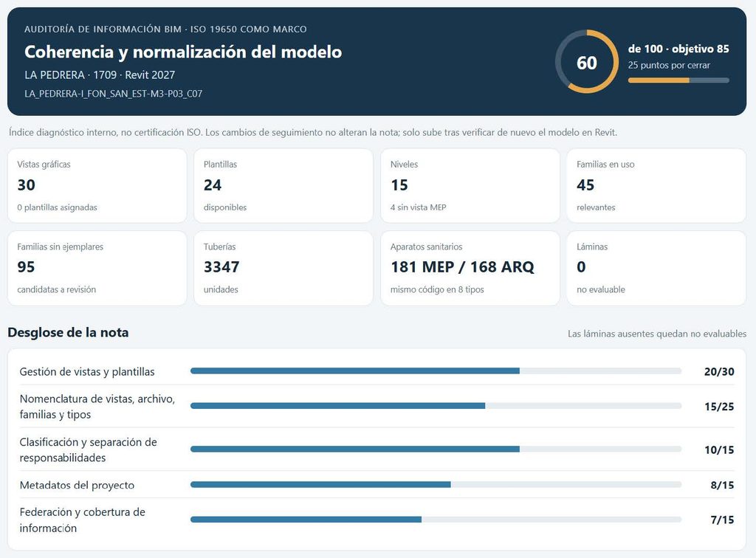The image size is (756, 558).
Task: Open the "Aparatos sanitarios" stat card
Action: pyautogui.click(x=470, y=268)
